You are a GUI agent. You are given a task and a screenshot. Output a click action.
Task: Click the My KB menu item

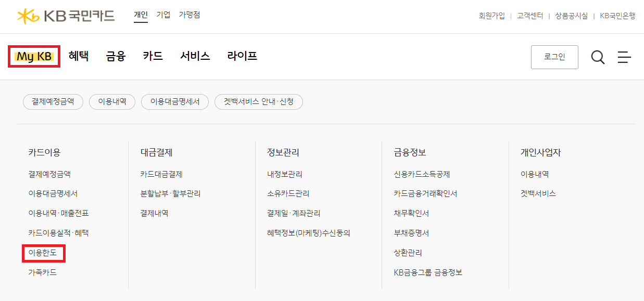(33, 56)
